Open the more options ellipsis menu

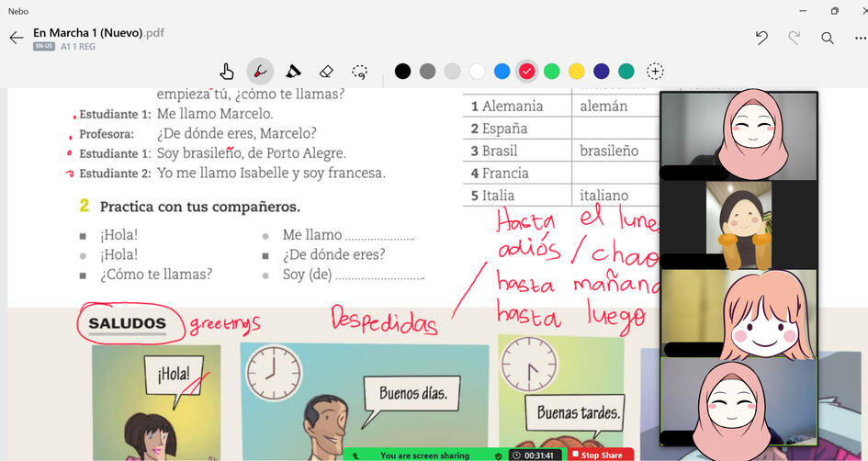(x=860, y=38)
